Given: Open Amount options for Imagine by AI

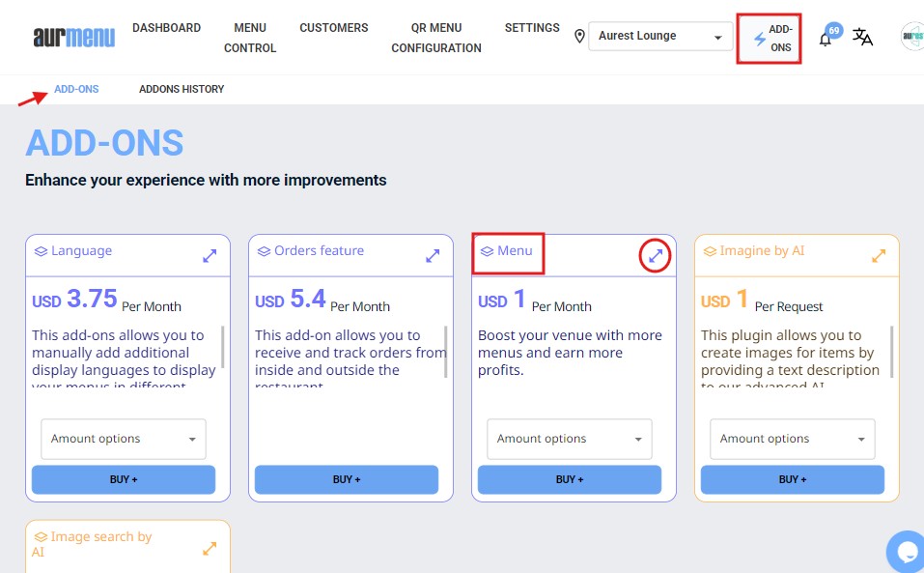Looking at the screenshot, I should pos(793,439).
